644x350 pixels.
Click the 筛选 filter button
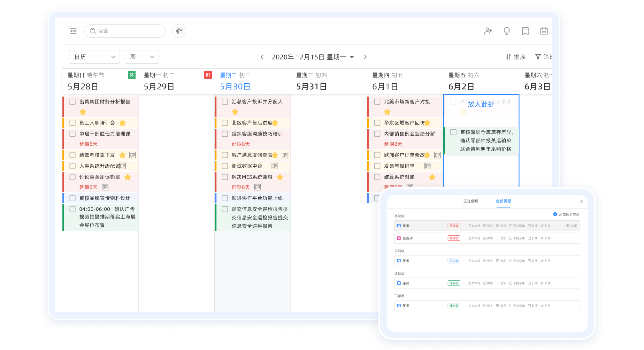(544, 57)
